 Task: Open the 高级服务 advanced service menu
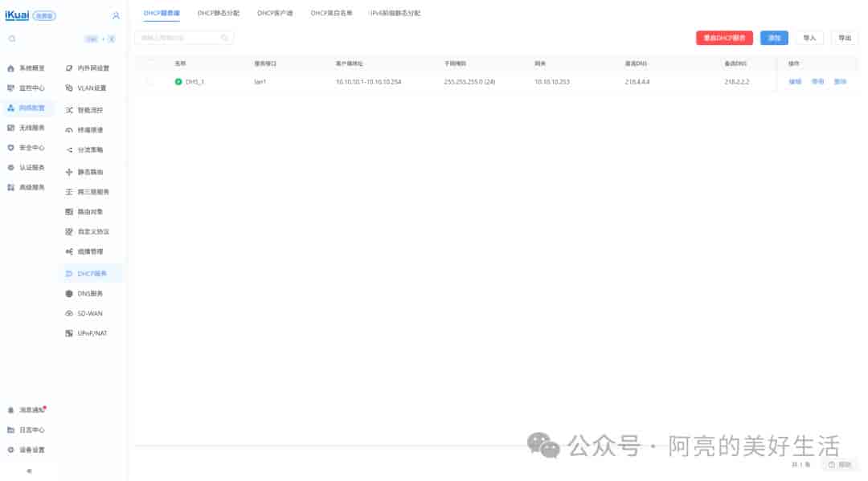(26, 187)
